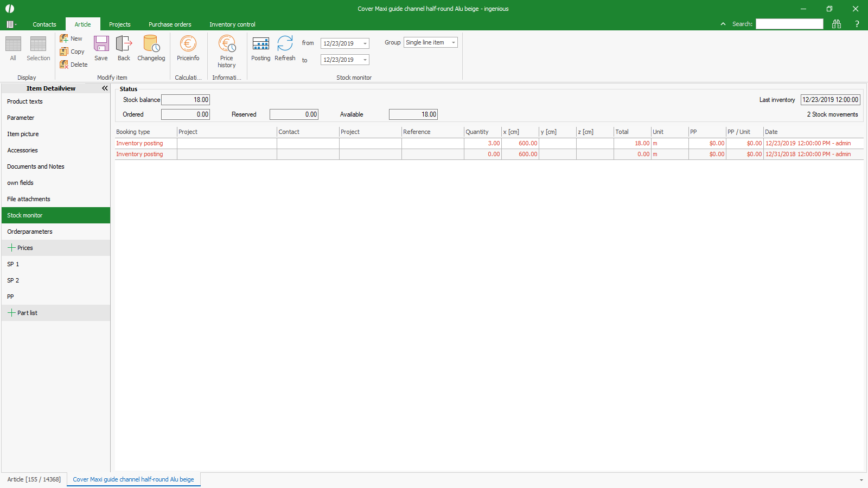Switch to the Purchase orders tab

[x=170, y=24]
